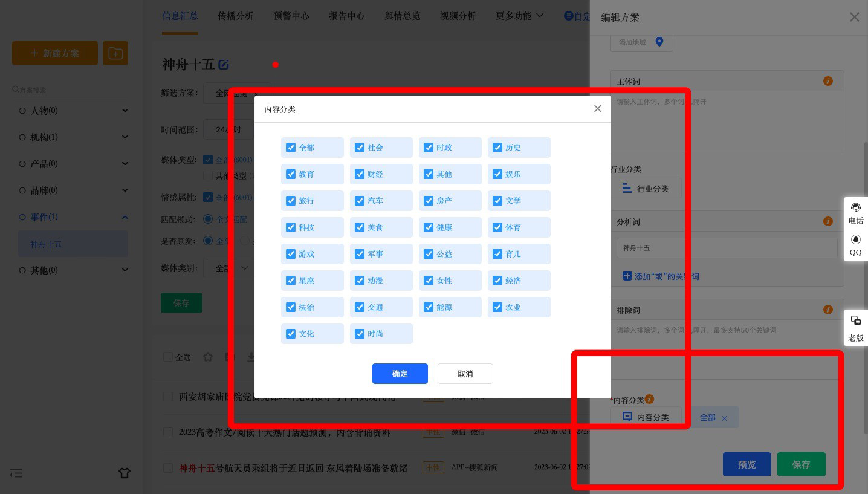The width and height of the screenshot is (868, 494).
Task: Open the 预警中心 tab
Action: coord(291,16)
